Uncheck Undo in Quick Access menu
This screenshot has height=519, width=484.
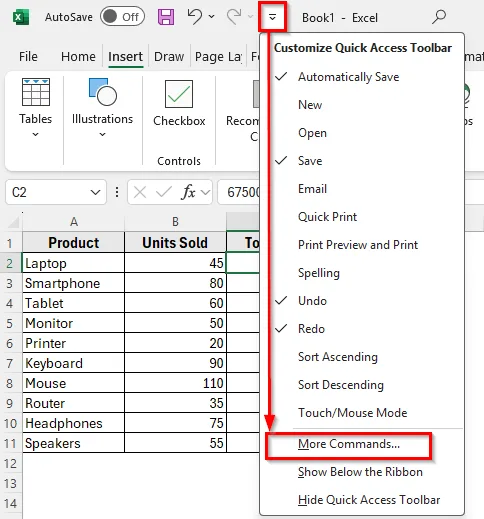362,301
